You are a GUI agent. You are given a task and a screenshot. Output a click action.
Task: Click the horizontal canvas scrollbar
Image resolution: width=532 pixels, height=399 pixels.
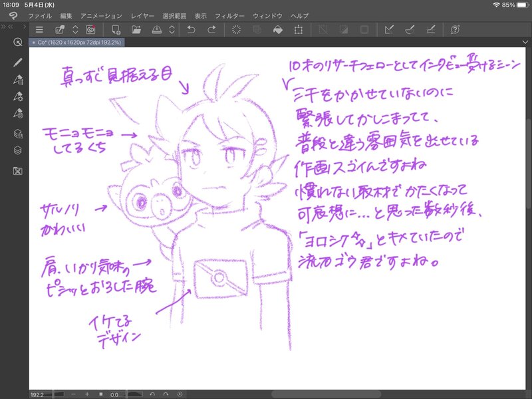coord(326,394)
